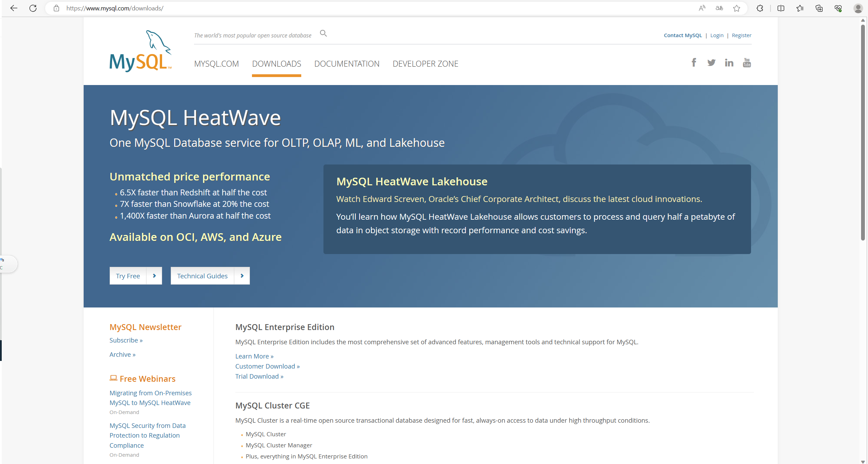The height and width of the screenshot is (464, 868).
Task: Open MySQL Facebook page icon
Action: pyautogui.click(x=694, y=62)
